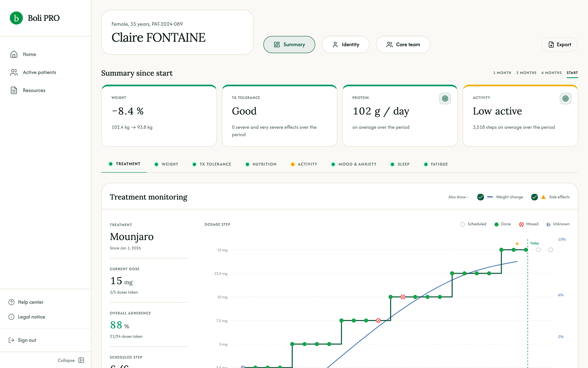This screenshot has width=588, height=368.
Task: Open Home from the sidebar
Action: tap(23, 54)
